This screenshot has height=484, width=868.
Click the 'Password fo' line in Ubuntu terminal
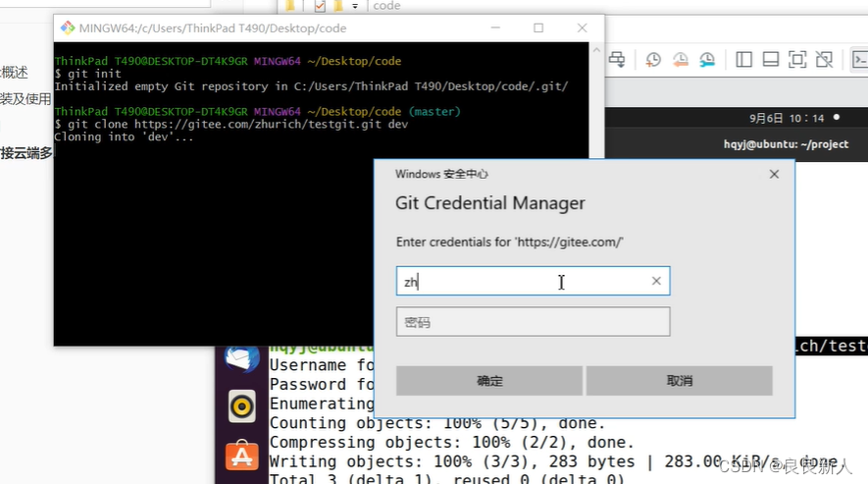(x=322, y=384)
